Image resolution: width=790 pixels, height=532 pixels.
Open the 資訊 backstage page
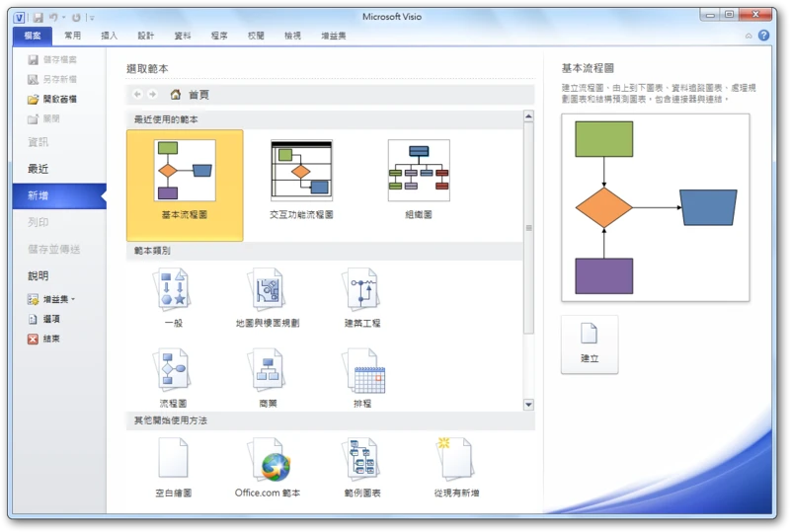pyautogui.click(x=39, y=142)
